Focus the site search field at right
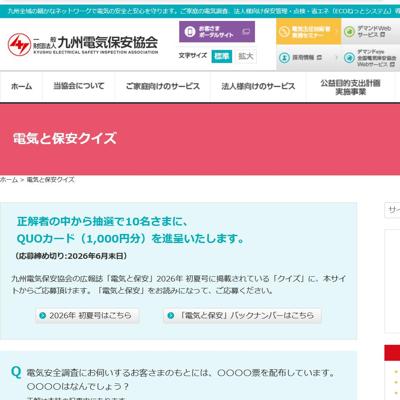 point(392,210)
